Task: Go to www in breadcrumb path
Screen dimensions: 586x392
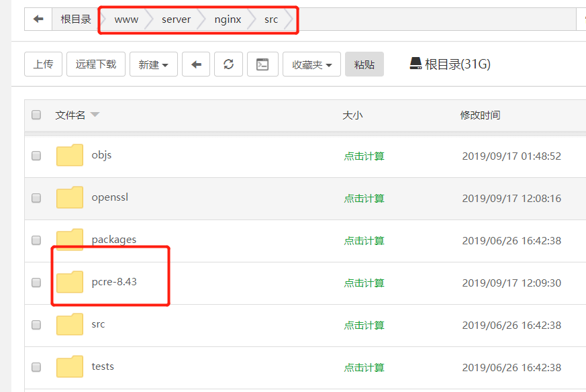Action: (x=126, y=19)
